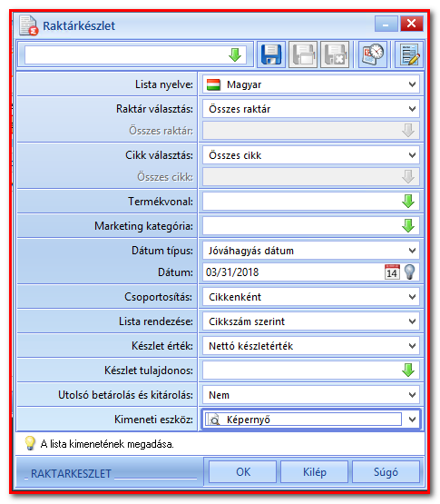
Task: Click green arrow in Termékvonal field
Action: 408,202
